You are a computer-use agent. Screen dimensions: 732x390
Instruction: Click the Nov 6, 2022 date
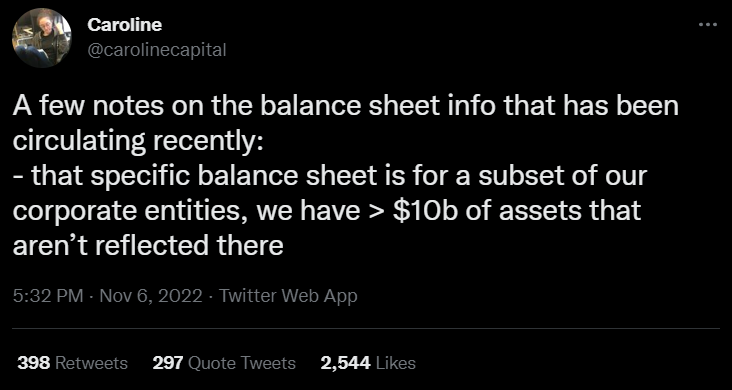[x=151, y=296]
